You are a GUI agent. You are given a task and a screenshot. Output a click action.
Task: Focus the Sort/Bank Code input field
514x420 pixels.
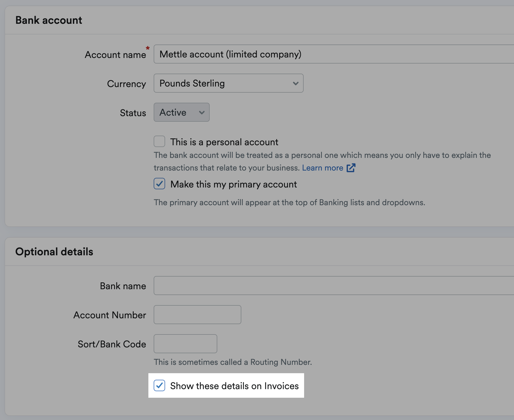[185, 344]
